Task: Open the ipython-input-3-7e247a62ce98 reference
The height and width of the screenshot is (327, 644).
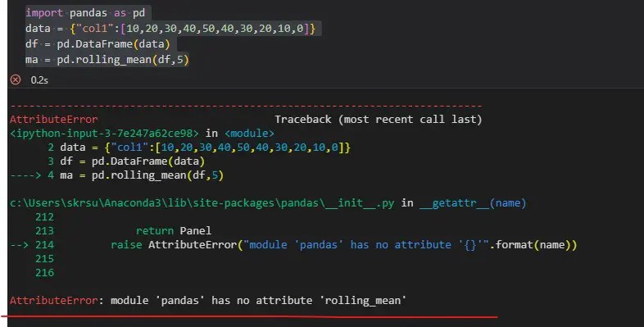Action: coord(104,133)
